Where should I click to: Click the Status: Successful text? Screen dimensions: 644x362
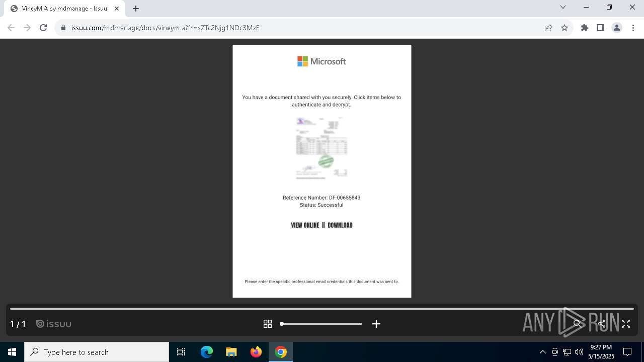[x=321, y=205]
